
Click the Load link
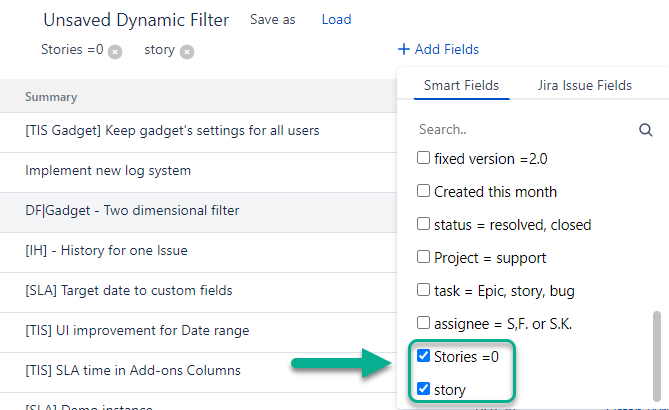[336, 20]
